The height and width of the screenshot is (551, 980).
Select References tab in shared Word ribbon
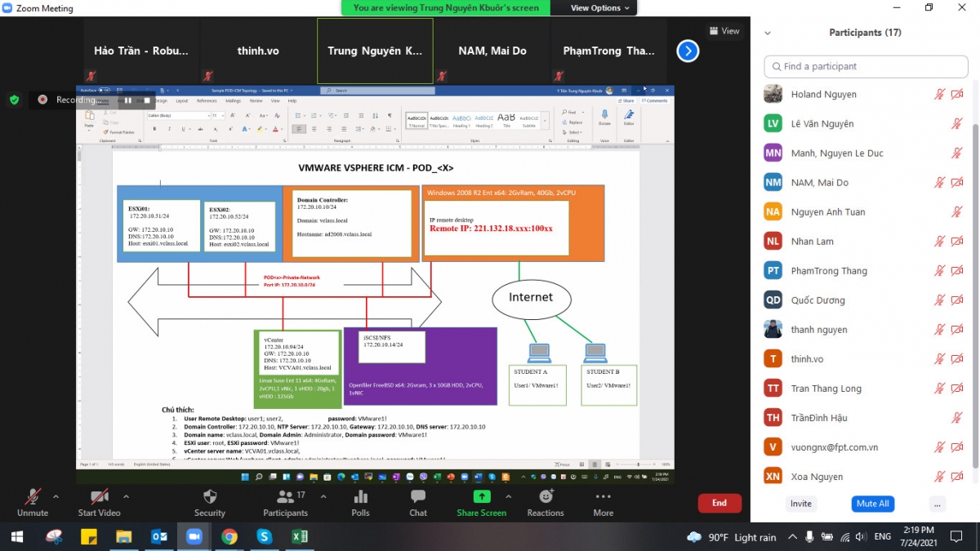pos(207,100)
